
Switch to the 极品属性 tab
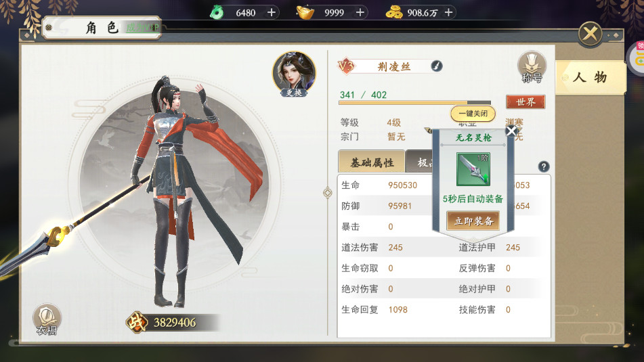[419, 162]
